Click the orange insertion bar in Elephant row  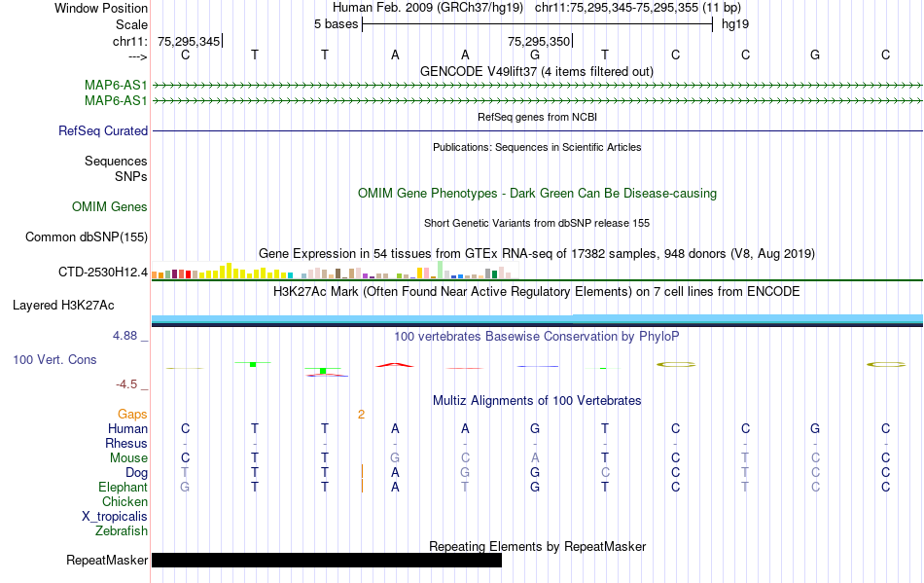click(x=362, y=487)
